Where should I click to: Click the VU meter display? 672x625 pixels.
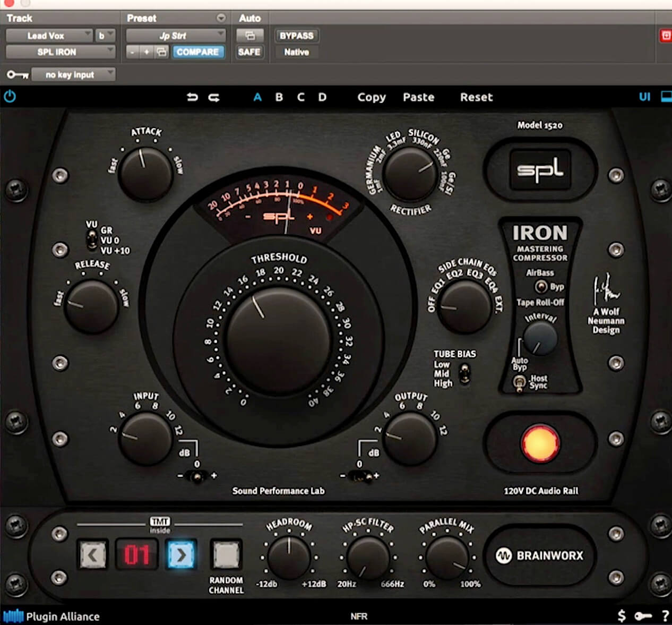click(x=279, y=207)
